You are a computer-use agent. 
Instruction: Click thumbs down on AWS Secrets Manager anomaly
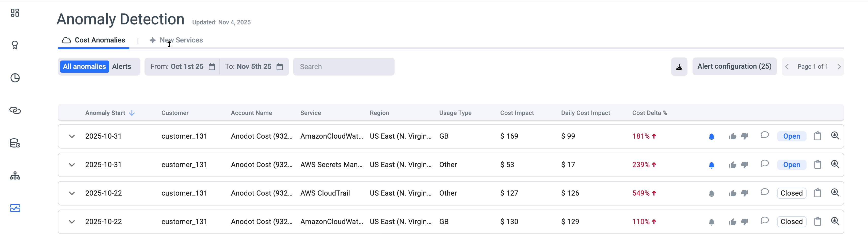[745, 165]
